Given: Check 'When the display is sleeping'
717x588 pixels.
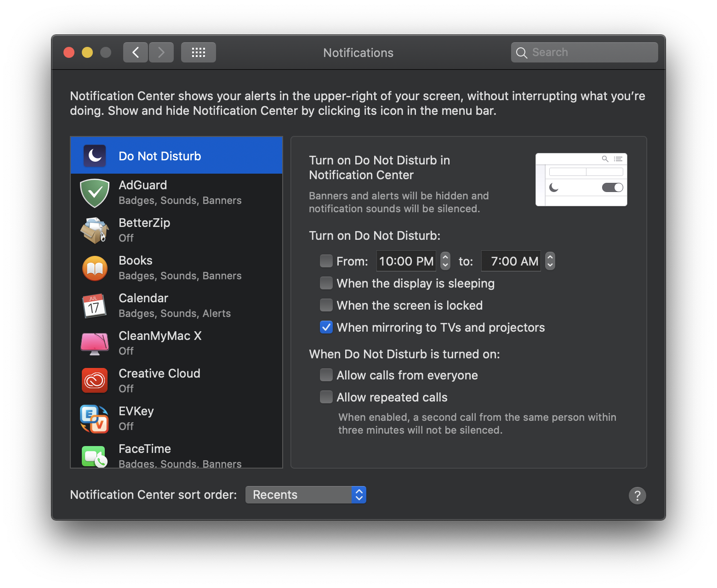Looking at the screenshot, I should pos(326,283).
